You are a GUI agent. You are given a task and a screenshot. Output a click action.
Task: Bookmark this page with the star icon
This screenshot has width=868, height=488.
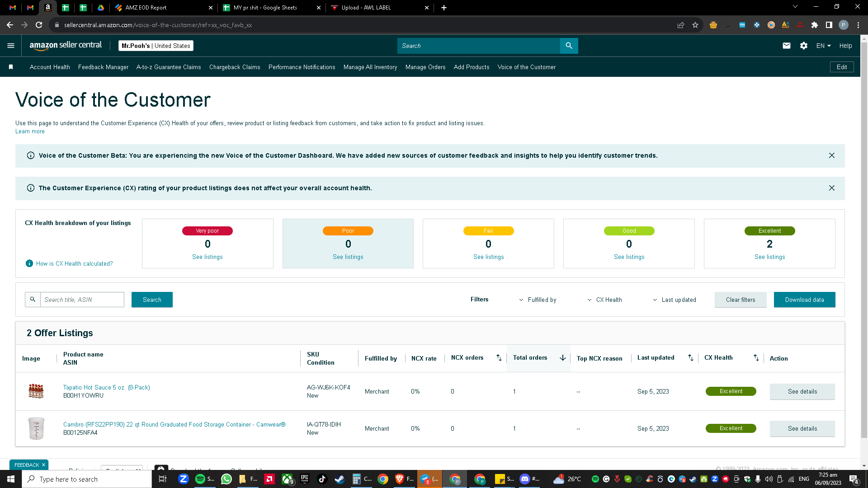point(695,25)
